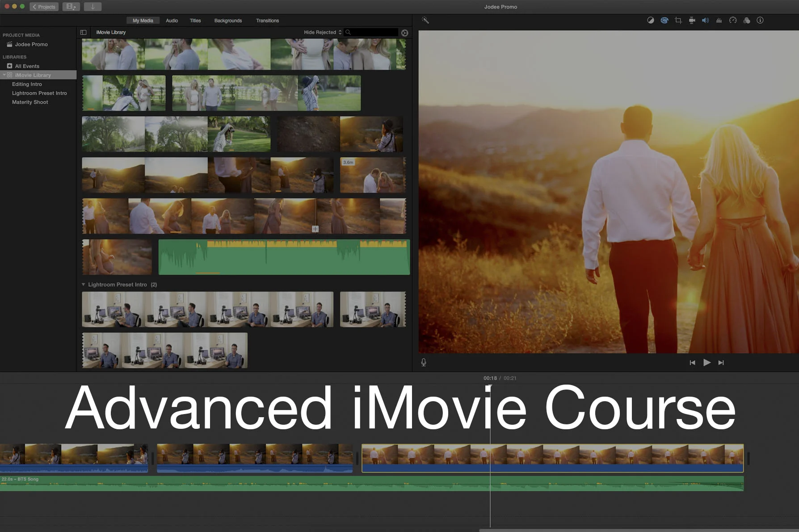Select All Events in libraries
The height and width of the screenshot is (532, 799).
(x=27, y=66)
